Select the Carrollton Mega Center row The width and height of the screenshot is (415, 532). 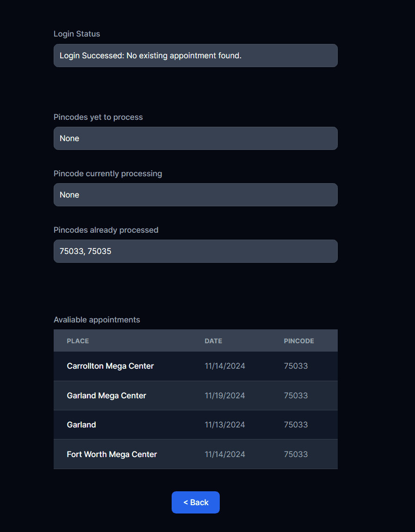[110, 366]
